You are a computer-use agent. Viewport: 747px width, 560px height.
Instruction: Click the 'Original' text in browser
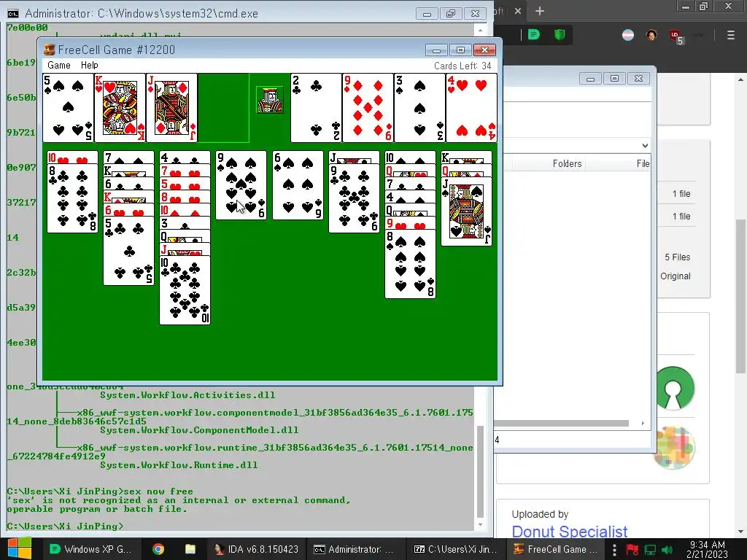tap(675, 276)
